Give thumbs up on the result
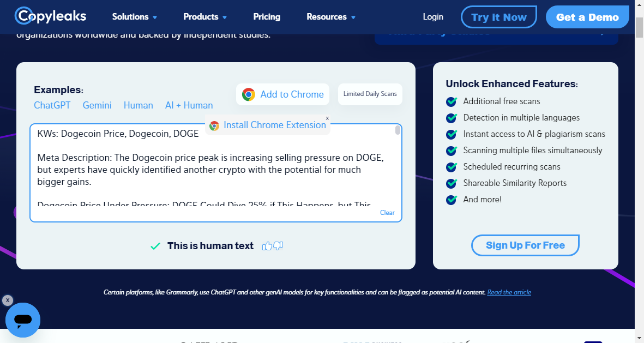 [x=267, y=245]
